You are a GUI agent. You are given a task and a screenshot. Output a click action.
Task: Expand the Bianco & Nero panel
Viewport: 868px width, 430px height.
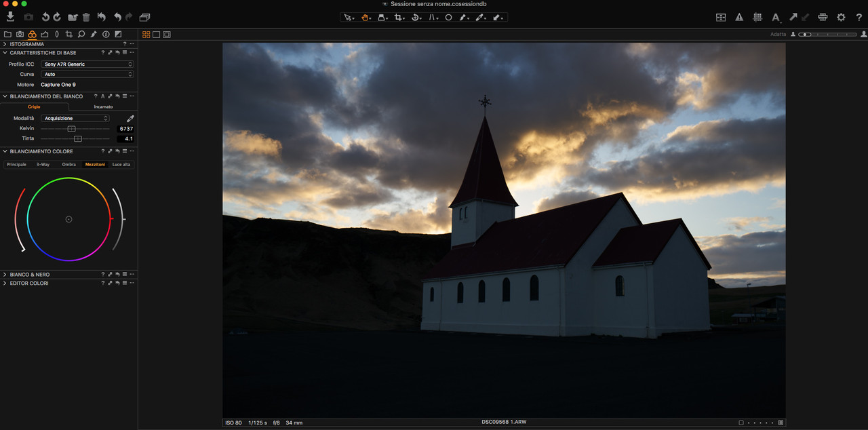(5, 275)
